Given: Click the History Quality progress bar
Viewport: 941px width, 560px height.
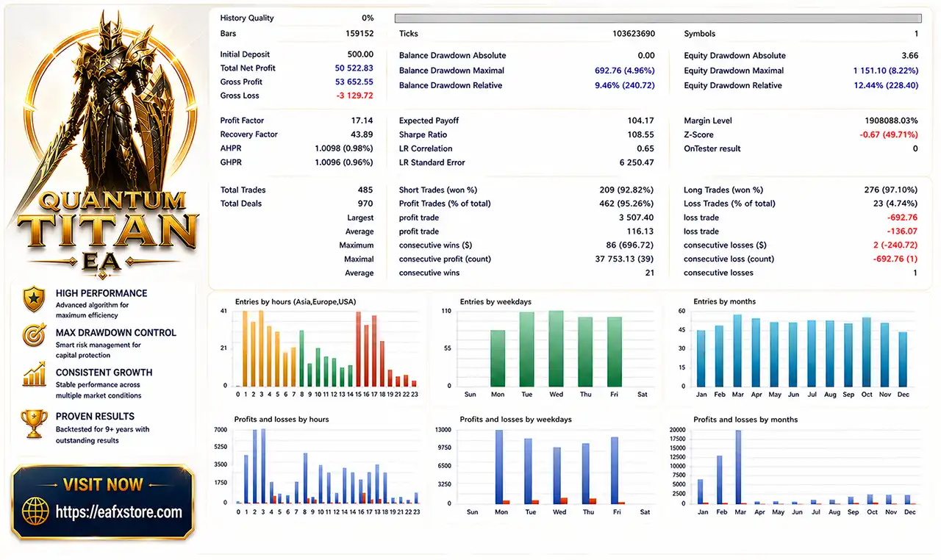Looking at the screenshot, I should (x=657, y=18).
